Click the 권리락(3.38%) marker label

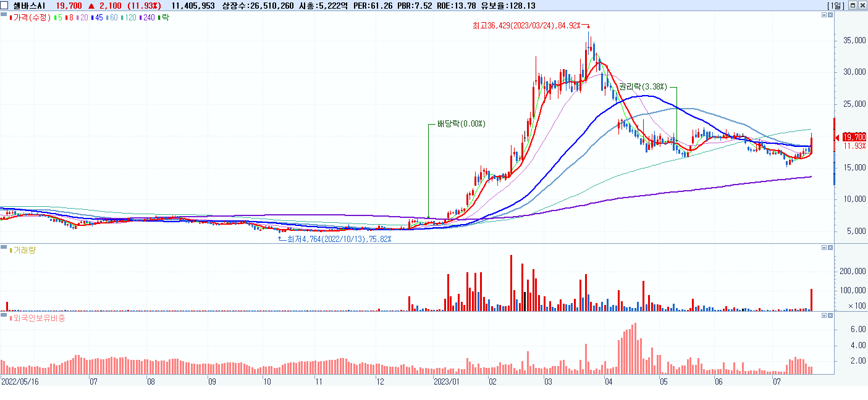click(643, 86)
